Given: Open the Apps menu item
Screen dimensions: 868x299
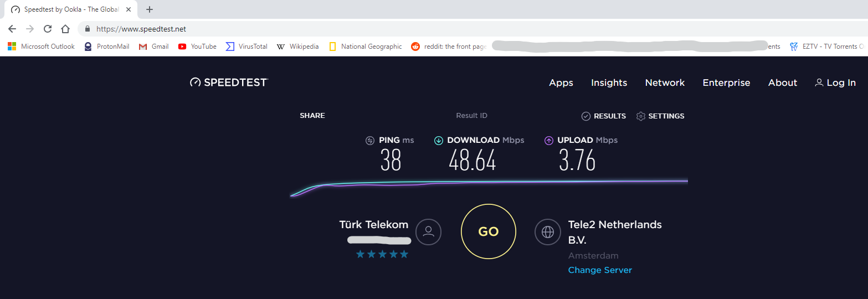Looking at the screenshot, I should [561, 83].
